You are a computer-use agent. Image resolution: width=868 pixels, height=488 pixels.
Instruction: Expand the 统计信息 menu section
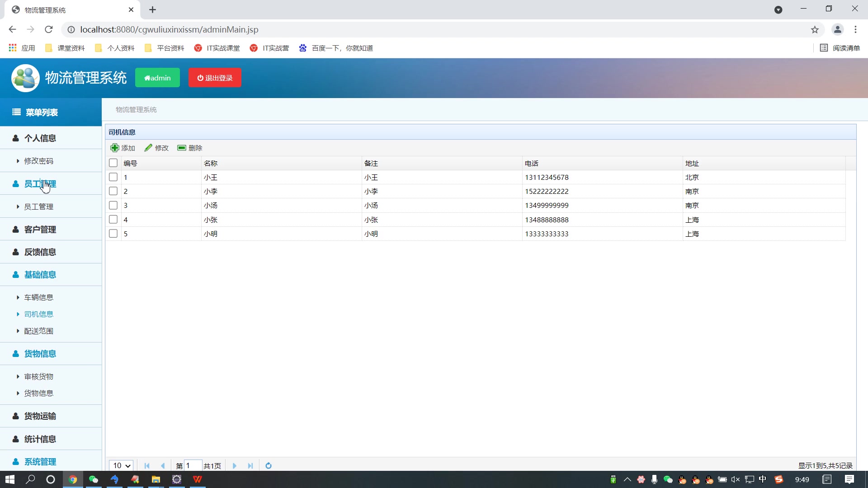point(51,439)
